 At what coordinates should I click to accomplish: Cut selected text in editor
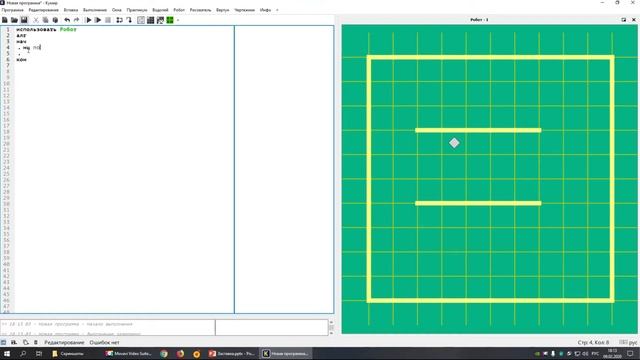point(36,20)
